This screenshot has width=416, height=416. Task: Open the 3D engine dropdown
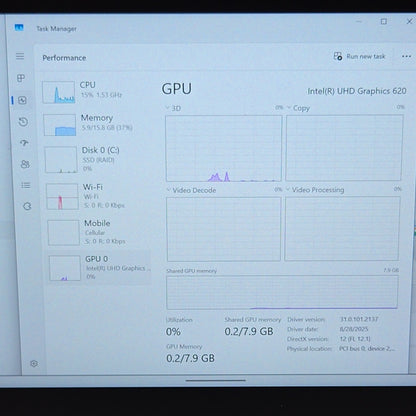coord(173,108)
